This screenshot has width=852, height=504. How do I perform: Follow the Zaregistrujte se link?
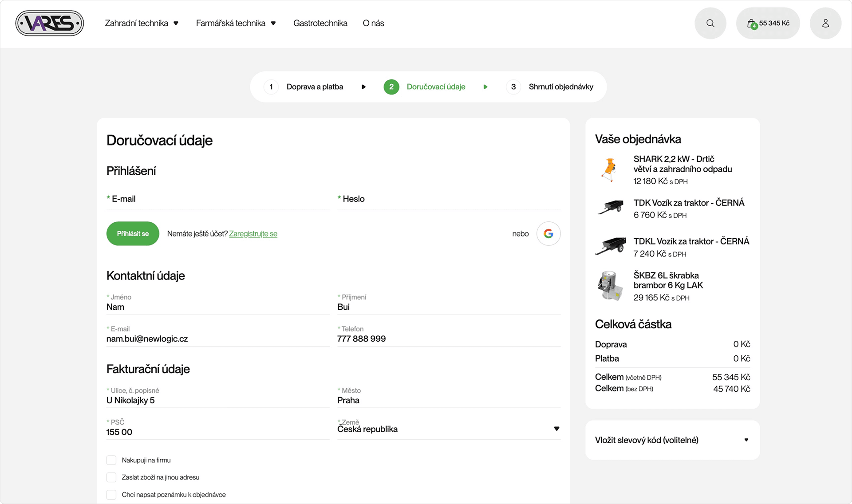coord(253,234)
